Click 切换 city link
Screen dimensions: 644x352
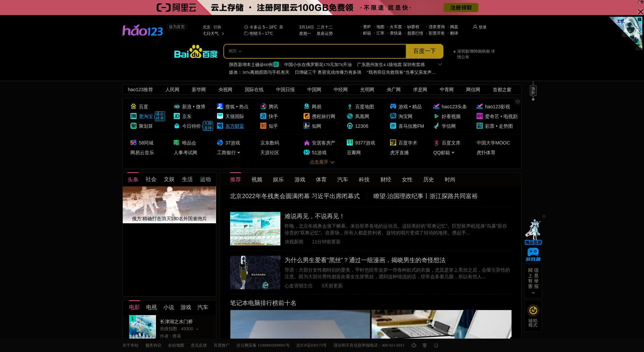pos(217,27)
